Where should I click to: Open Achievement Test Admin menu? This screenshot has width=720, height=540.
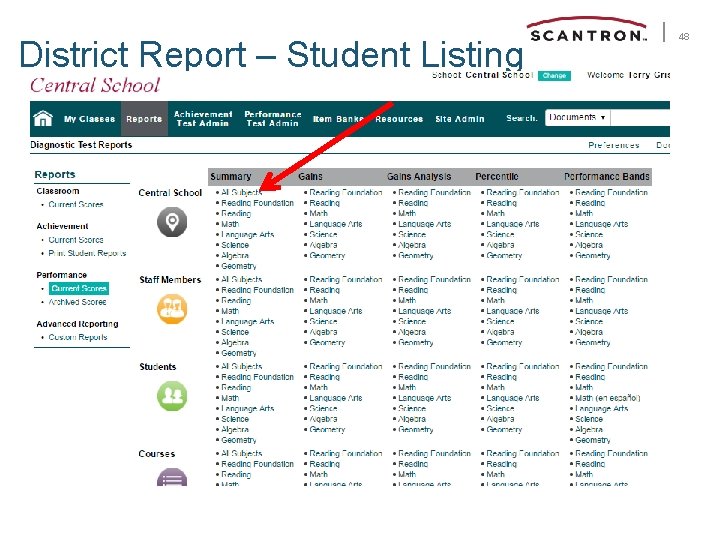[x=202, y=118]
